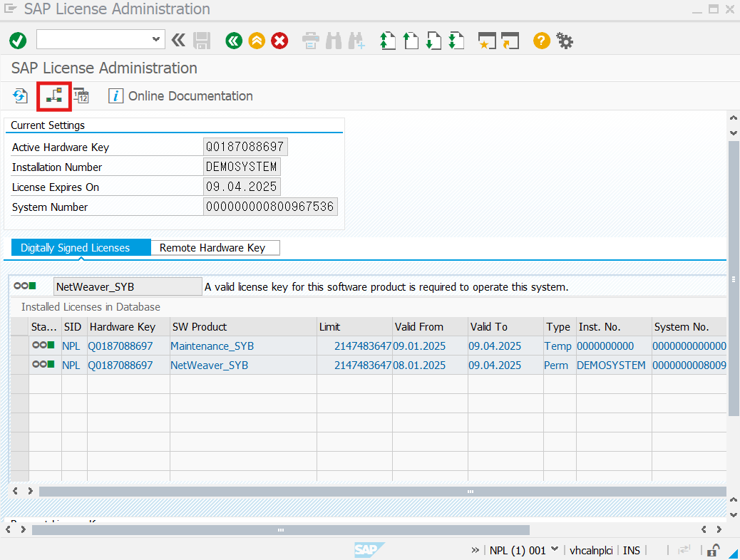Viewport: 740px width, 560px height.
Task: Click the Inst. No. column header
Action: tap(614, 327)
